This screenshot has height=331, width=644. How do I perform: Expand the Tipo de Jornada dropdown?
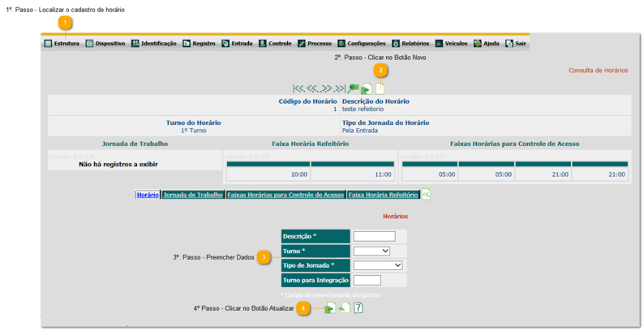click(x=378, y=265)
